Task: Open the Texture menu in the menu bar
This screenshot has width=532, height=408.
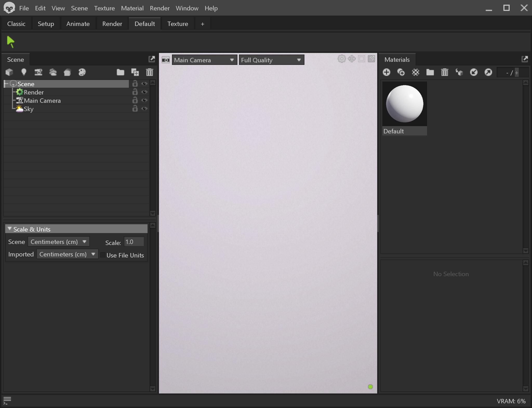Action: pos(104,8)
